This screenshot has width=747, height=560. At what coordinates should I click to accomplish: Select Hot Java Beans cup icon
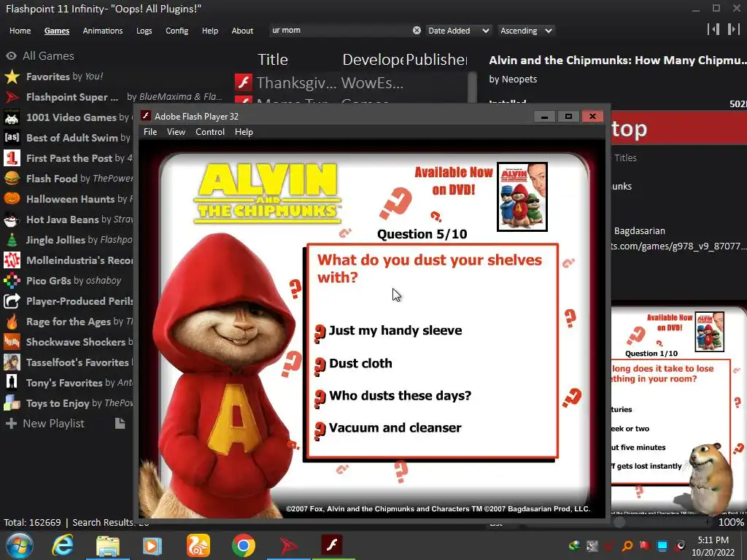point(12,219)
